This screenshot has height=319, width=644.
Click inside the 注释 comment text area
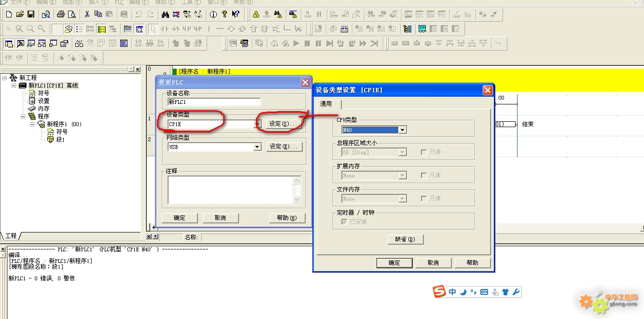230,190
